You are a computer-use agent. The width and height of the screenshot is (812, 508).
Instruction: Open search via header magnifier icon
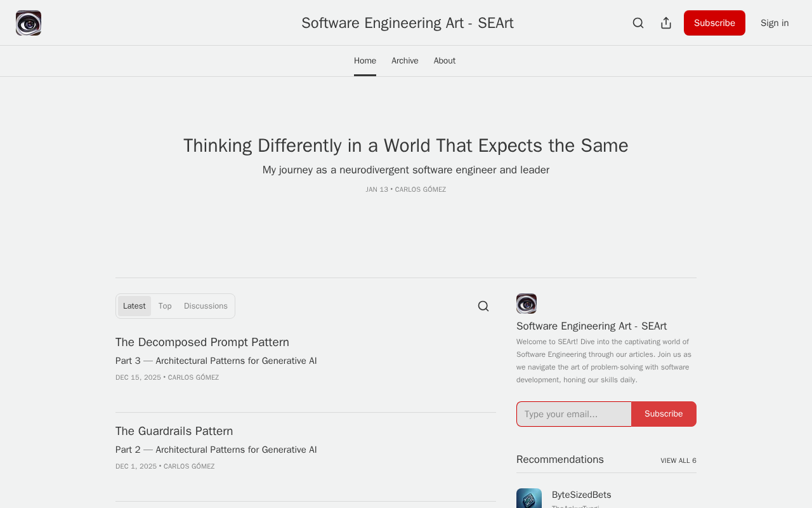tap(638, 23)
